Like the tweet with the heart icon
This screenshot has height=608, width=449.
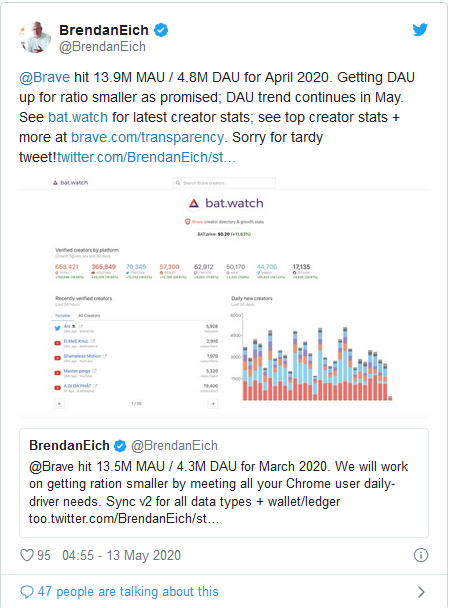27,555
